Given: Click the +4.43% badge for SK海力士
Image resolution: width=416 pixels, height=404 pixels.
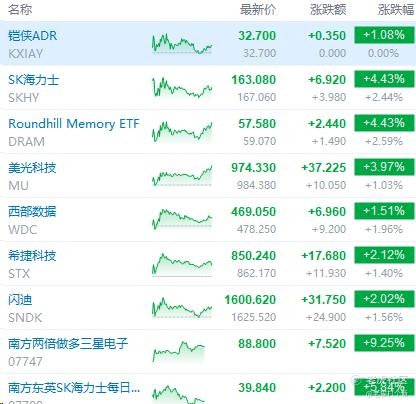Looking at the screenshot, I should [384, 79].
